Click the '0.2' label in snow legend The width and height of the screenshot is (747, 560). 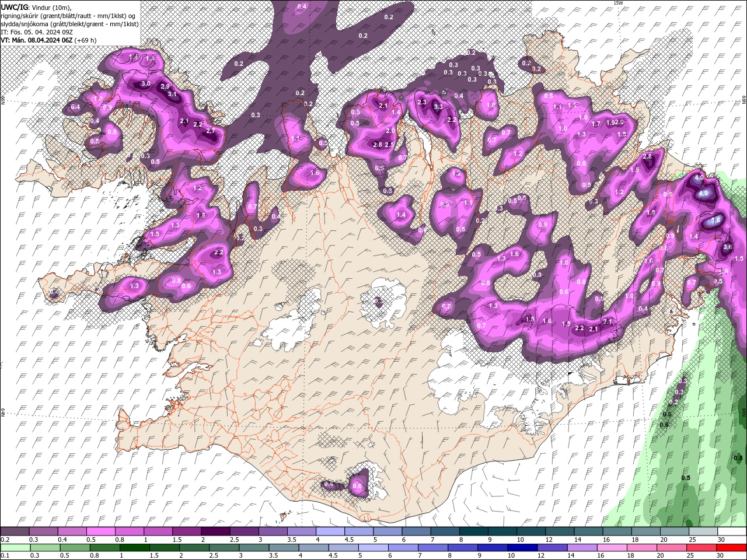click(5, 540)
